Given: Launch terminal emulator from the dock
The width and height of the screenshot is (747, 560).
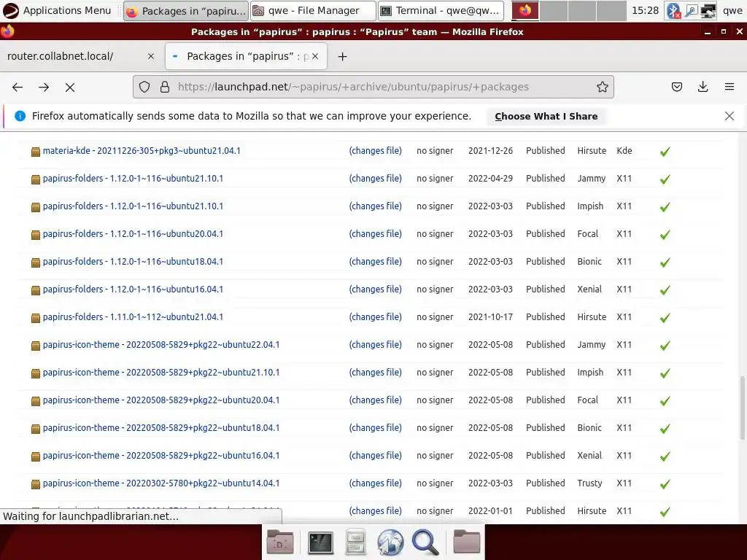Looking at the screenshot, I should point(321,542).
